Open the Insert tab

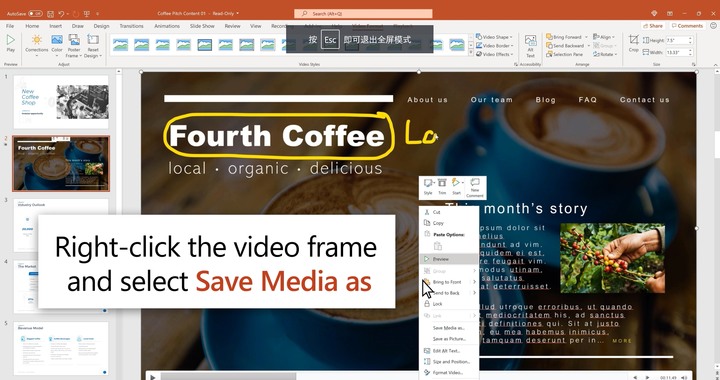(56, 26)
